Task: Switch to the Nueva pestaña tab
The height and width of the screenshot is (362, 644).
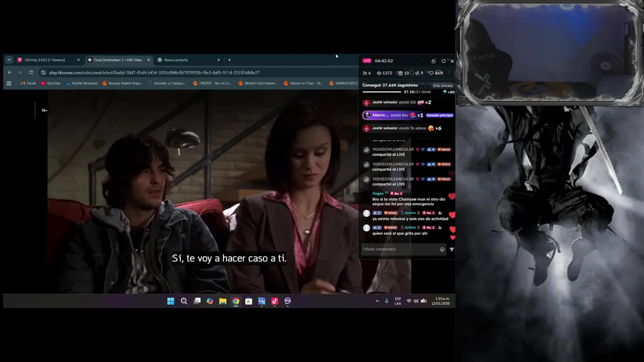Action: [x=189, y=60]
